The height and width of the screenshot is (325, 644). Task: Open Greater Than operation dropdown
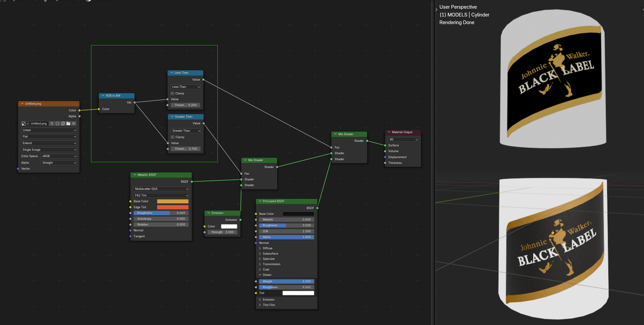(186, 131)
